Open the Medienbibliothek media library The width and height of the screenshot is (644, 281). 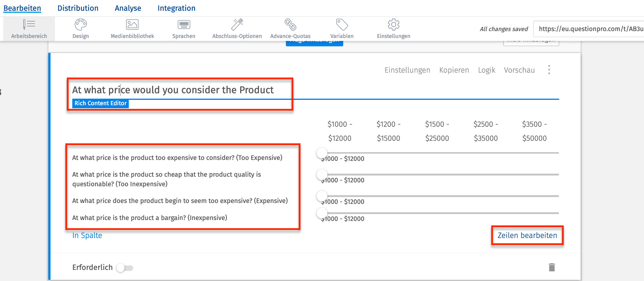point(132,25)
